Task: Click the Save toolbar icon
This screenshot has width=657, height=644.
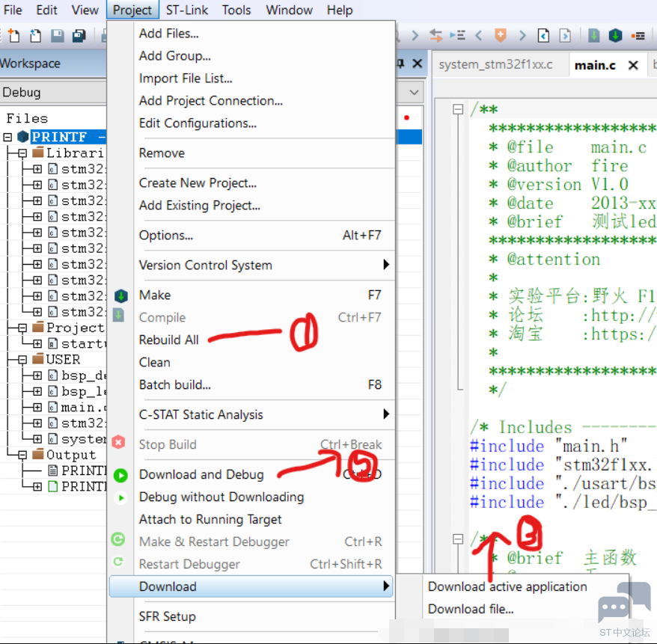Action: (57, 36)
